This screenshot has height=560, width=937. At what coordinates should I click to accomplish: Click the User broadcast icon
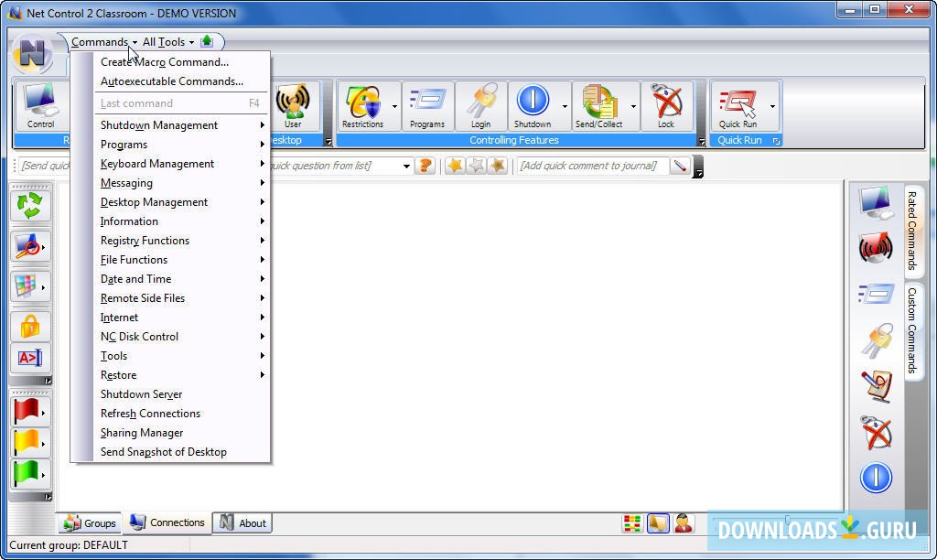point(293,106)
